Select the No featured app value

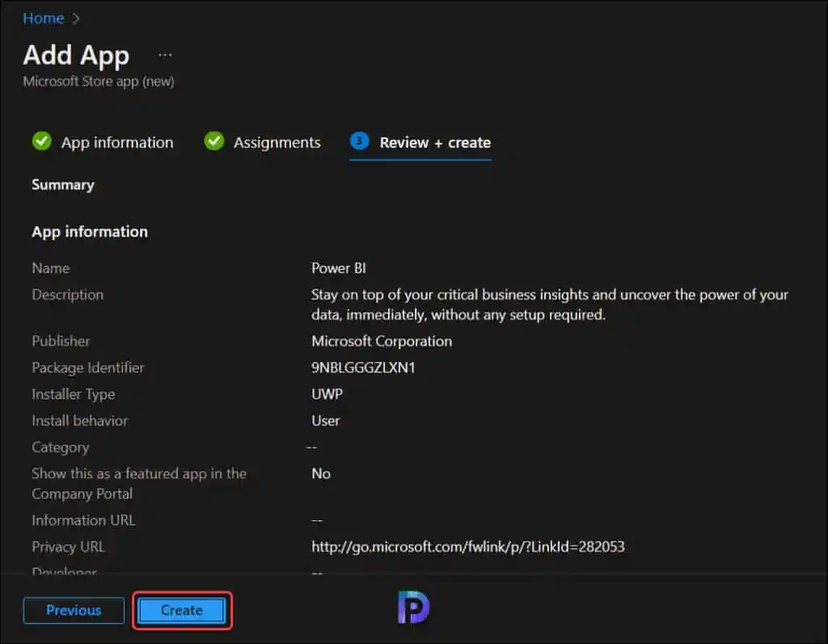point(321,474)
